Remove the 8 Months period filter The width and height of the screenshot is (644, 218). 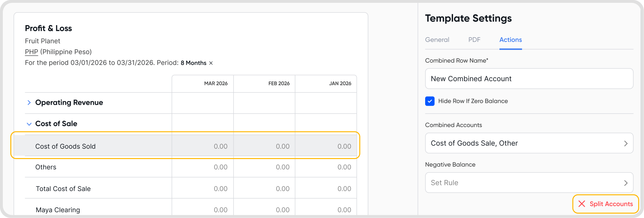[x=211, y=63]
